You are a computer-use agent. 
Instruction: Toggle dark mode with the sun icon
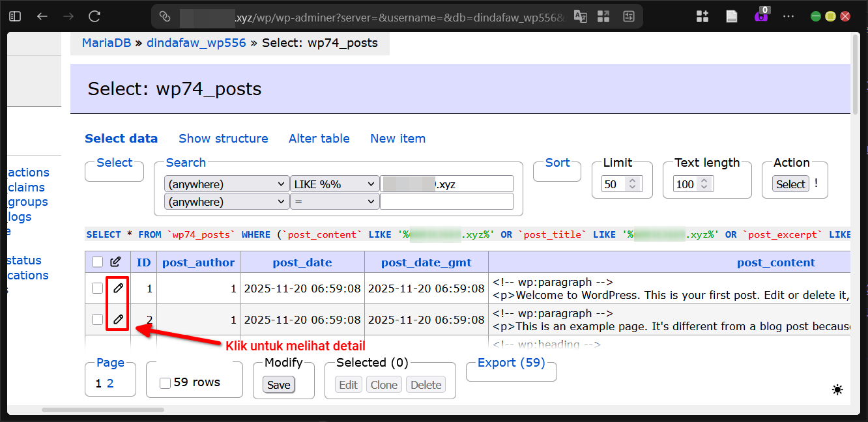coord(837,389)
